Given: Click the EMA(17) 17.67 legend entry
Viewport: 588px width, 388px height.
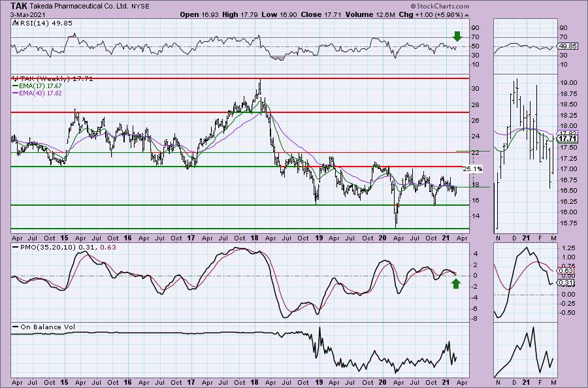Looking at the screenshot, I should coord(41,86).
